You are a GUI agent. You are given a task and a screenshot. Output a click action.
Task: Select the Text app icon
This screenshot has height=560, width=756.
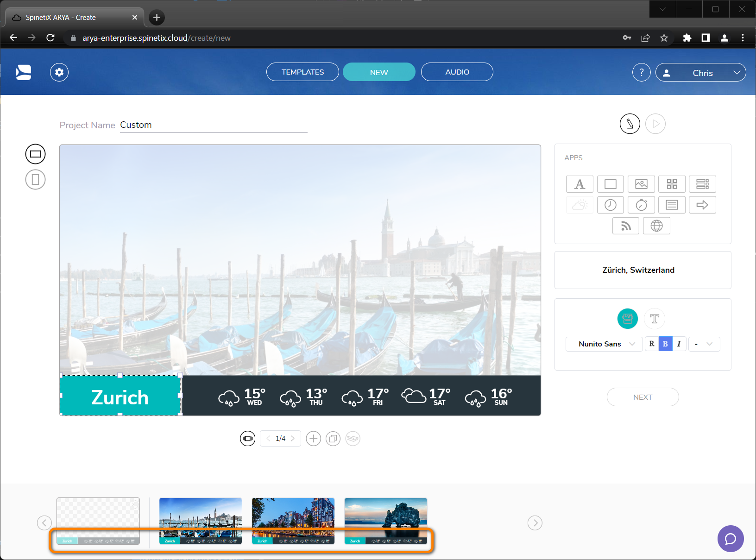click(x=580, y=184)
